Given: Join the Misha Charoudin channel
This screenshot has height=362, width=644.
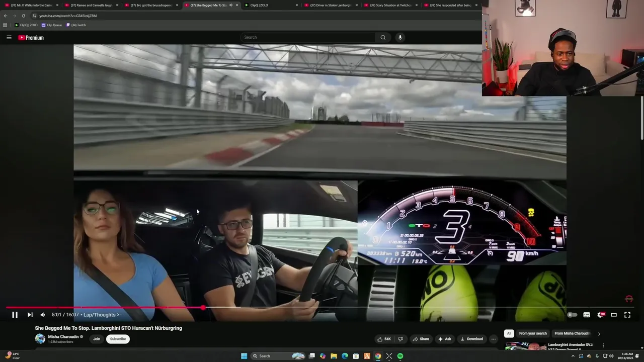Looking at the screenshot, I should (97, 339).
